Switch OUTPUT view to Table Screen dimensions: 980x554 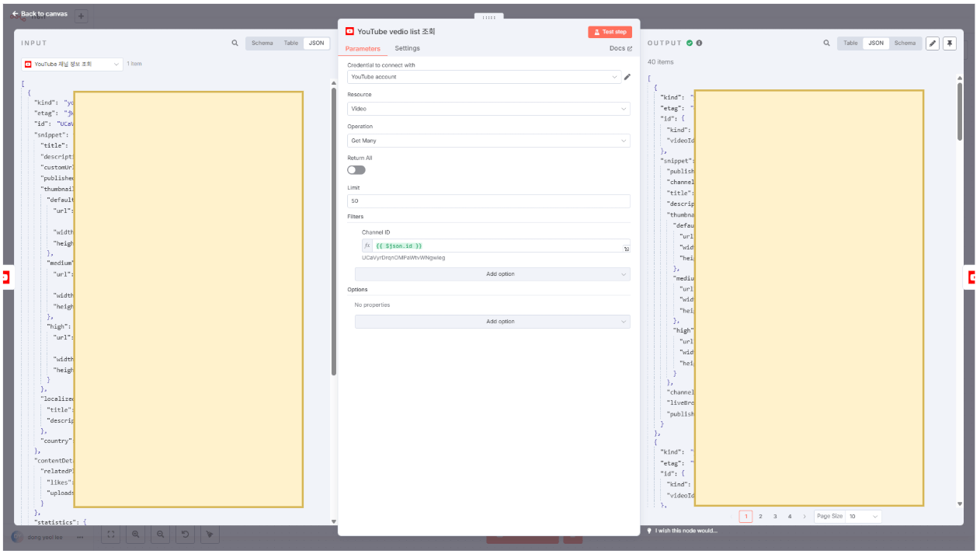850,44
